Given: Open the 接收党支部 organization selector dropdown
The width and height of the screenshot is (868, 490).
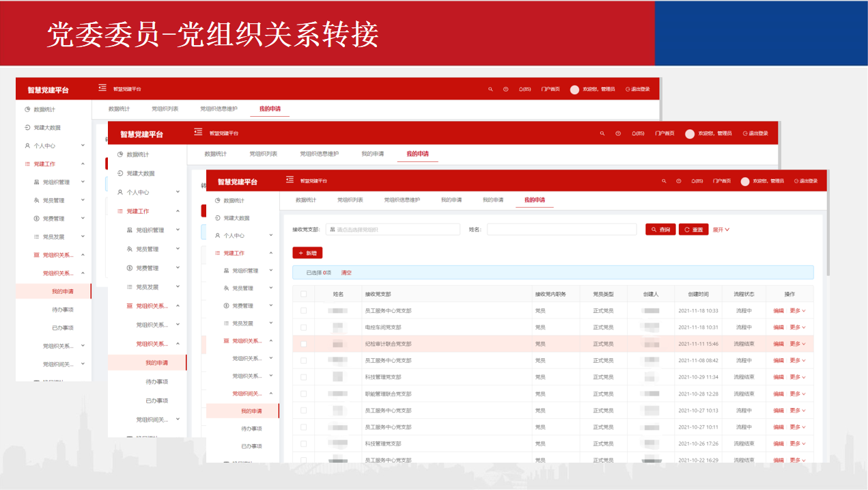Looking at the screenshot, I should (393, 230).
